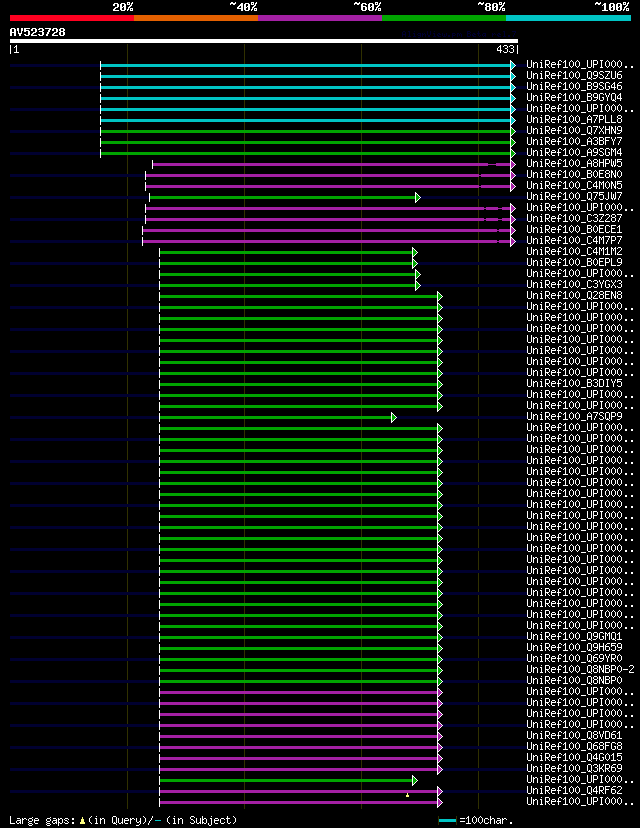
Task: Select the UniRef100_Q3KR69 label
Action: pos(574,769)
